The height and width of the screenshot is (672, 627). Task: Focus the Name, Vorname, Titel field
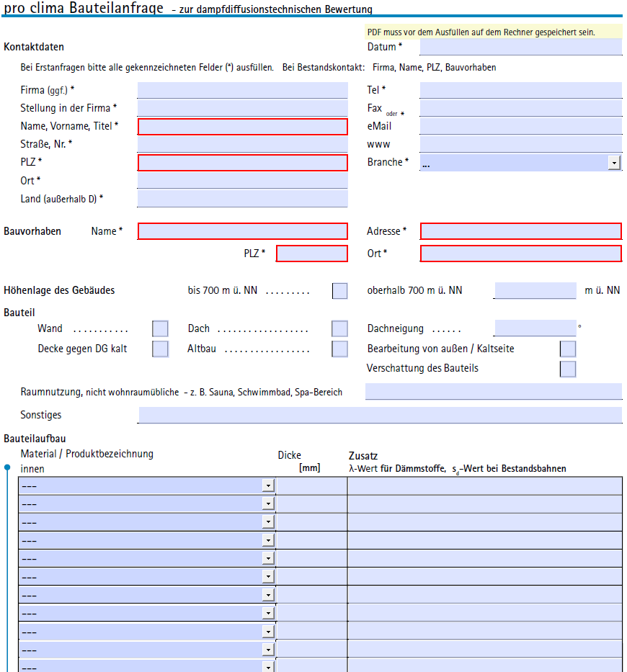(x=242, y=127)
